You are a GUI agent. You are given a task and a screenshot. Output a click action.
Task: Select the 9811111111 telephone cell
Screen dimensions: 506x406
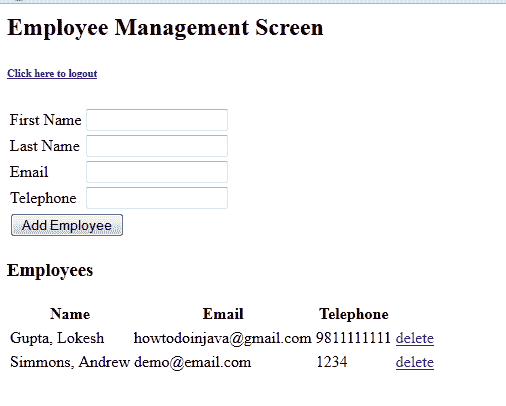[x=353, y=338]
